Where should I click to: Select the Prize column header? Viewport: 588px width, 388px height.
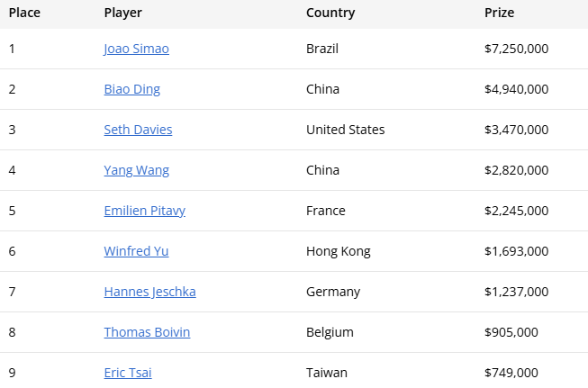point(499,13)
